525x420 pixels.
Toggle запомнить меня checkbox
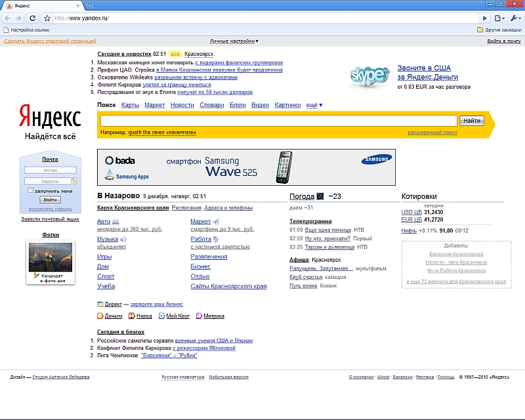[x=30, y=190]
